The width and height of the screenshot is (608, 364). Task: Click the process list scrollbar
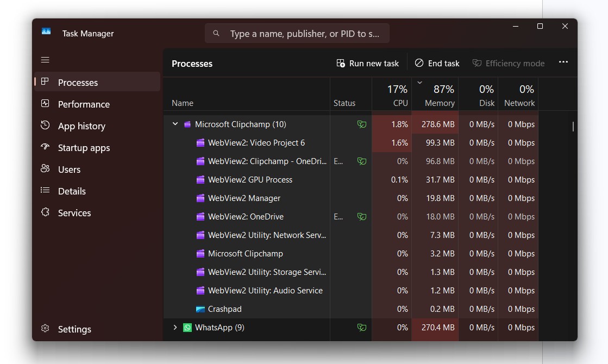[x=572, y=127]
